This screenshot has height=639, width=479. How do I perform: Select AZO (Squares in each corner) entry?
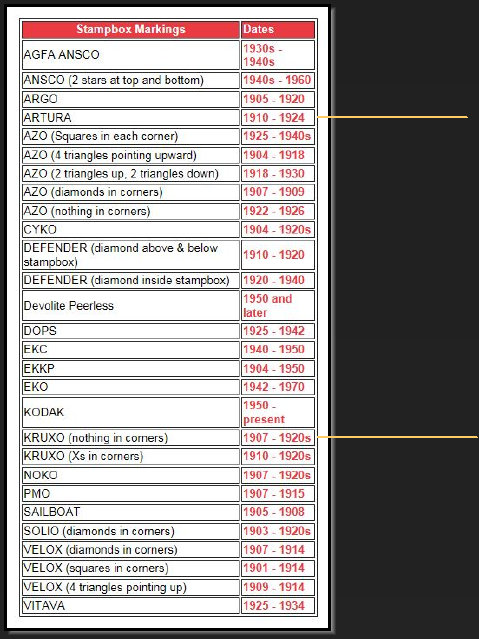tap(130, 136)
